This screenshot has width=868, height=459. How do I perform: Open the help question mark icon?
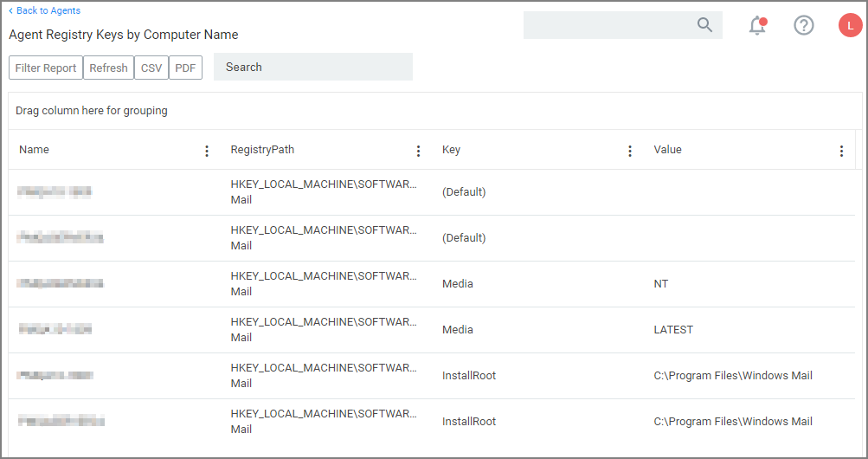(x=804, y=26)
